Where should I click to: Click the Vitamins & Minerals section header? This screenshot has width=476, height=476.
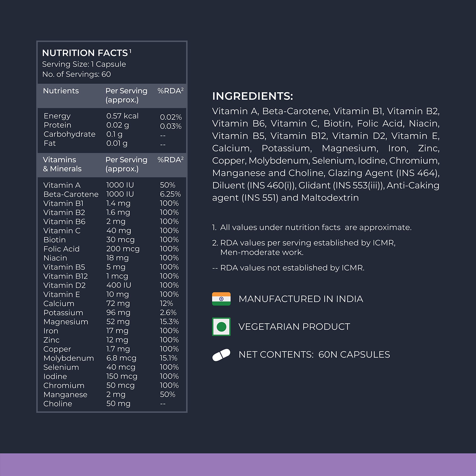point(62,164)
